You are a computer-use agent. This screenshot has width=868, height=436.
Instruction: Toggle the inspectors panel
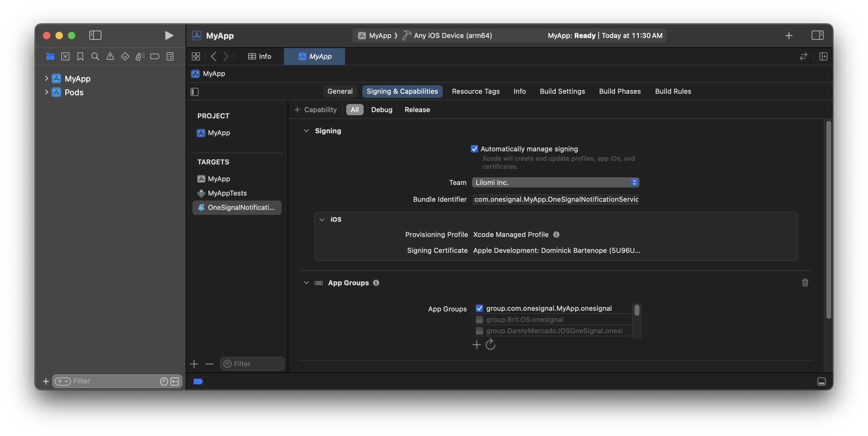(x=818, y=36)
